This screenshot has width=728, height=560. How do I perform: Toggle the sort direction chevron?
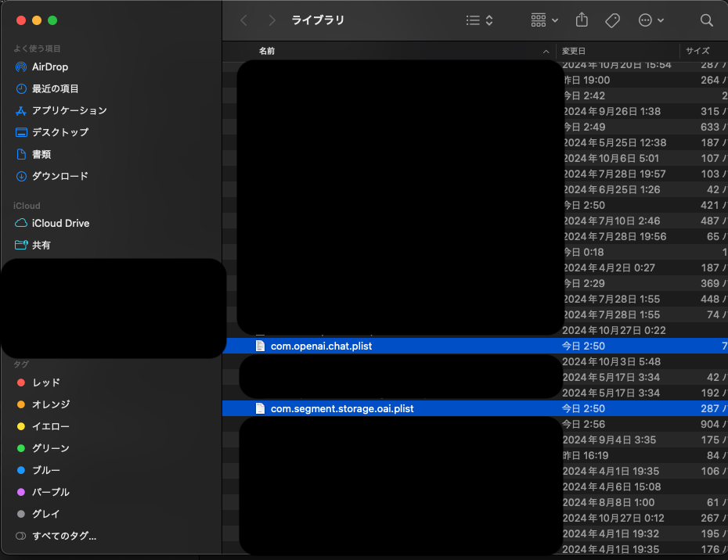coord(546,52)
